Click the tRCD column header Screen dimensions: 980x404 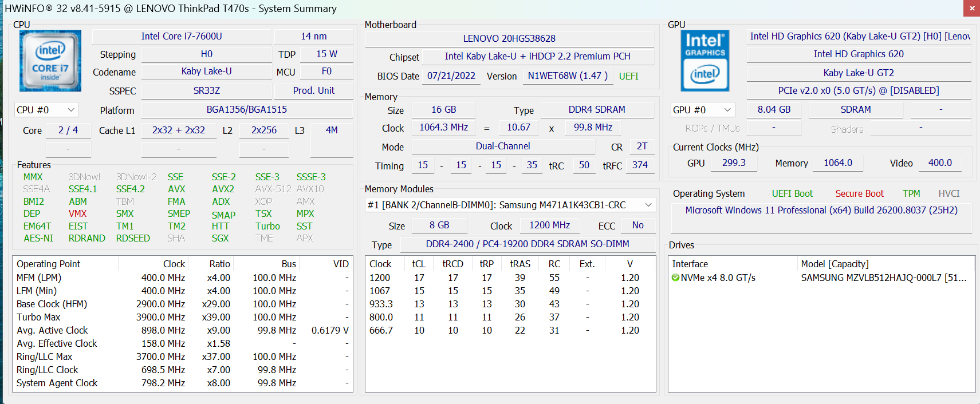pyautogui.click(x=452, y=264)
